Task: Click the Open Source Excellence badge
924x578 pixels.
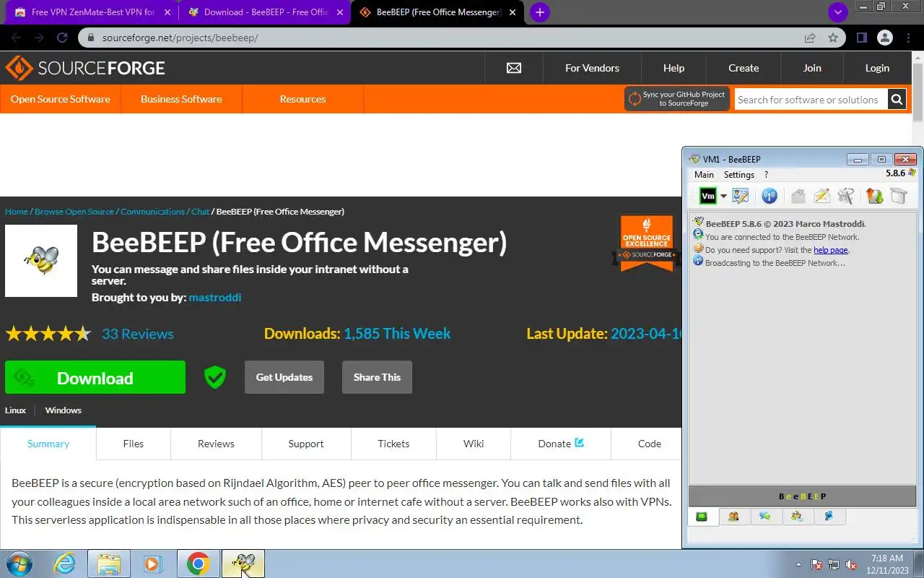Action: point(648,242)
